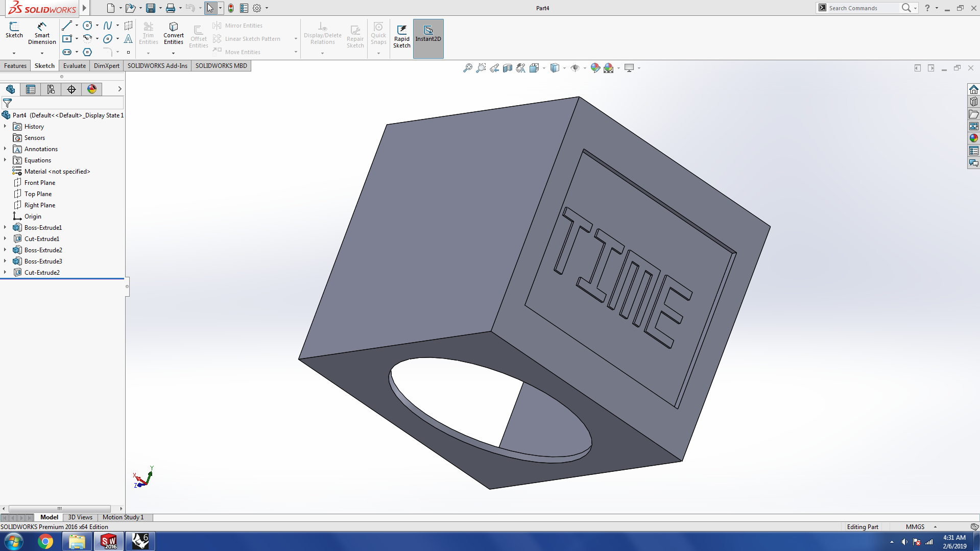980x551 pixels.
Task: Expand the Equations tree node
Action: pos(5,160)
